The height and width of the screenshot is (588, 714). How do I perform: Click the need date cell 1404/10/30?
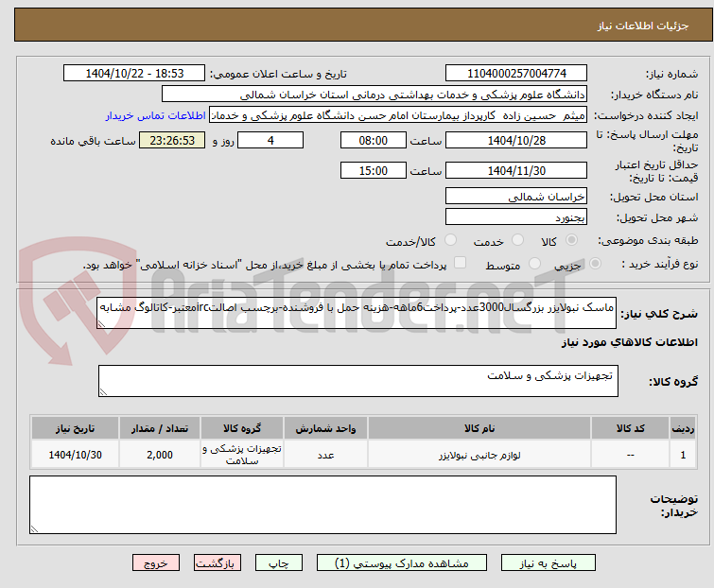[75, 455]
